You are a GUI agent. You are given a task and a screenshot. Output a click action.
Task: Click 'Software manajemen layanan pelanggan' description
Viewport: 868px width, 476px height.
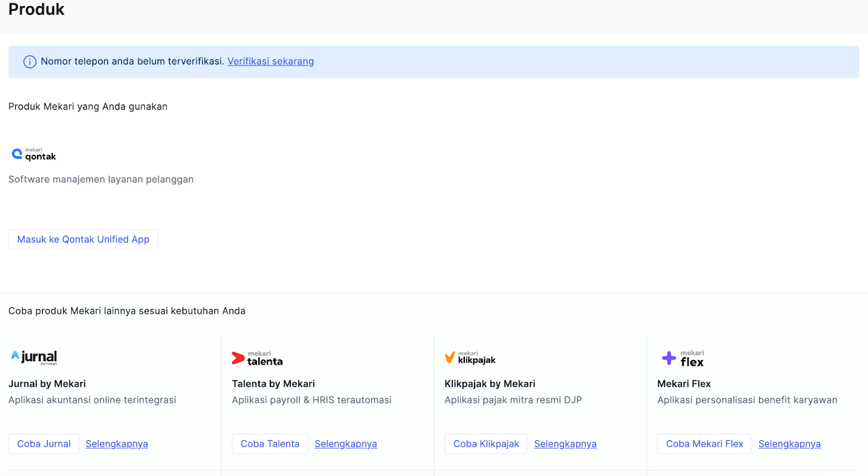(101, 179)
